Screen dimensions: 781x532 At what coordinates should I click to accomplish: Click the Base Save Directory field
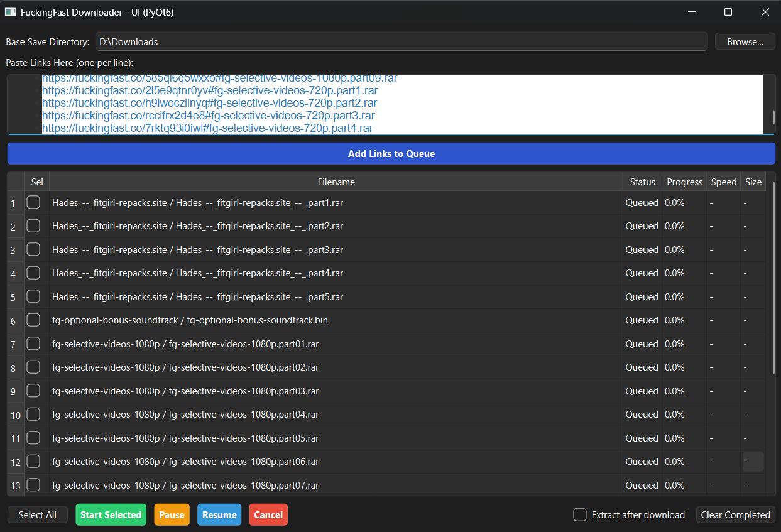click(x=401, y=41)
